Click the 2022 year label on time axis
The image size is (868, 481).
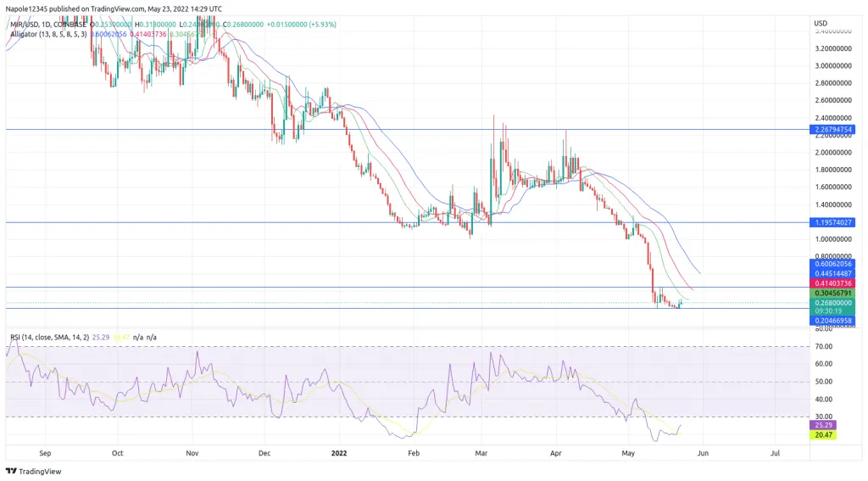[x=339, y=453]
